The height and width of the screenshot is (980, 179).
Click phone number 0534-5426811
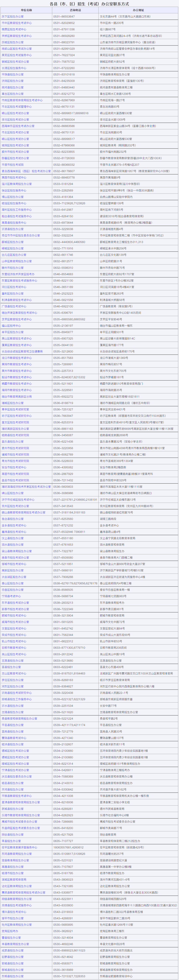pos(63,770)
